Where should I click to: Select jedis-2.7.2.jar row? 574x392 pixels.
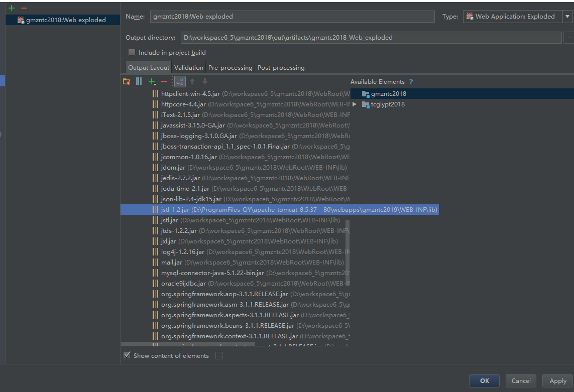tap(236, 178)
